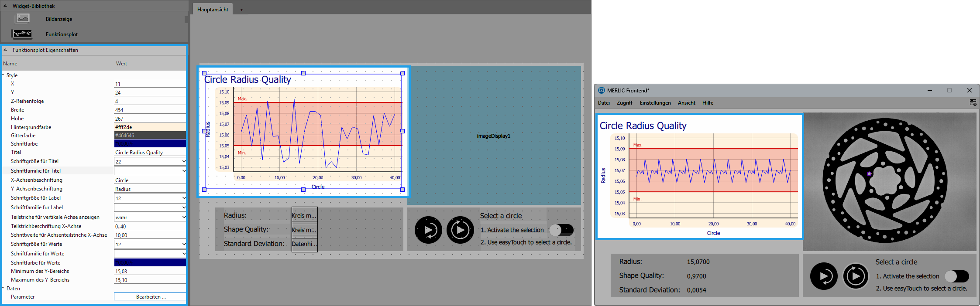
Task: Switch to the Hauptansicht tab
Action: click(x=213, y=9)
